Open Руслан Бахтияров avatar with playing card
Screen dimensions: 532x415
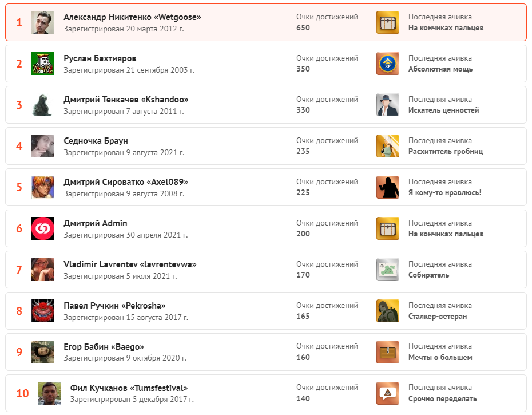[x=43, y=64]
